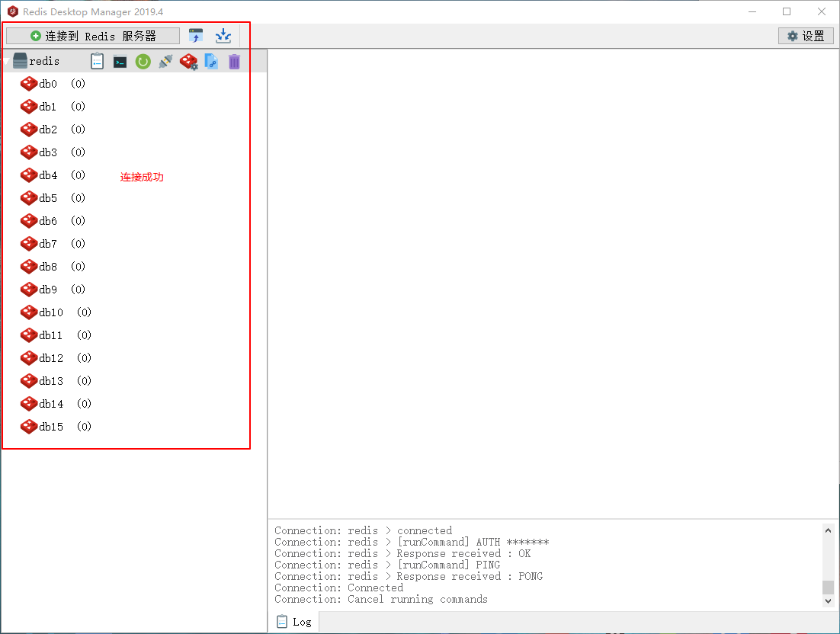
Task: Click the 'Connection: Connected' log line
Action: point(338,588)
